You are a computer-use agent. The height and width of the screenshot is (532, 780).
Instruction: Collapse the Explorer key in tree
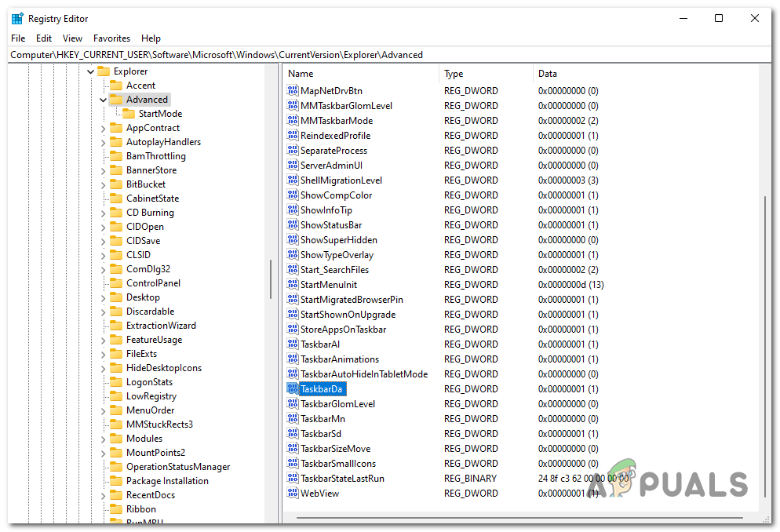pyautogui.click(x=90, y=71)
